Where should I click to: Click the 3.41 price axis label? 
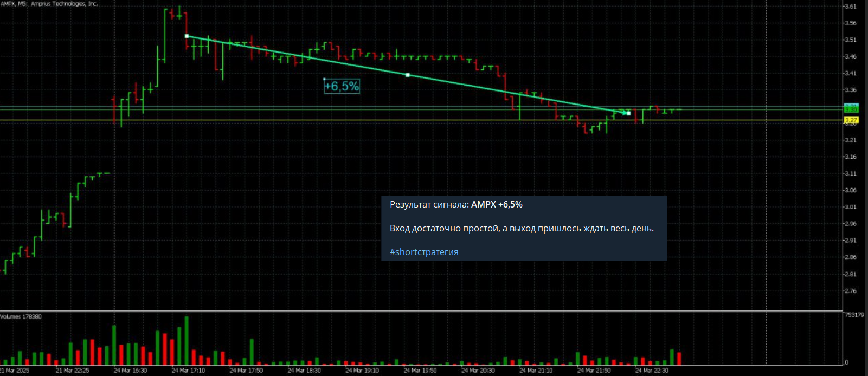pos(850,74)
